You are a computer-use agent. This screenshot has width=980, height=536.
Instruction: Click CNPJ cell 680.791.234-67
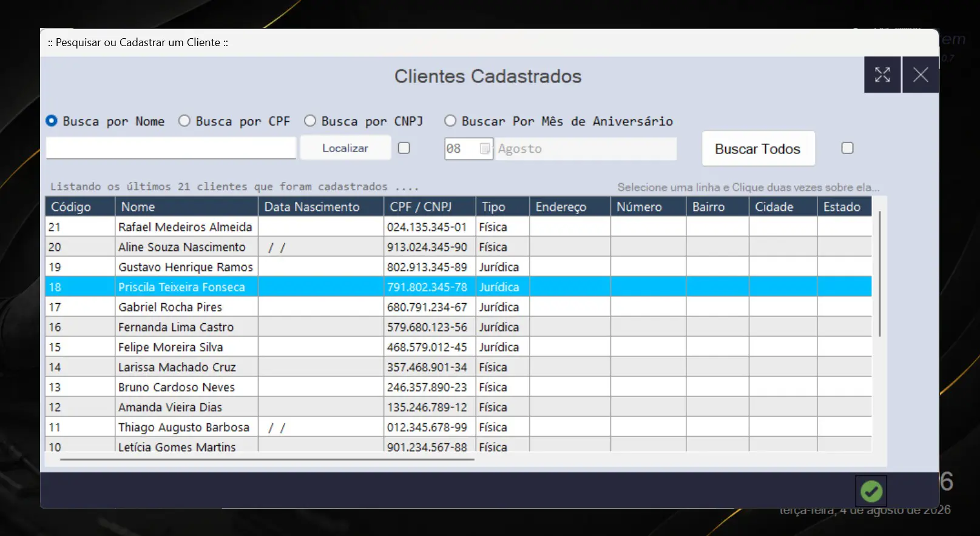pos(430,307)
